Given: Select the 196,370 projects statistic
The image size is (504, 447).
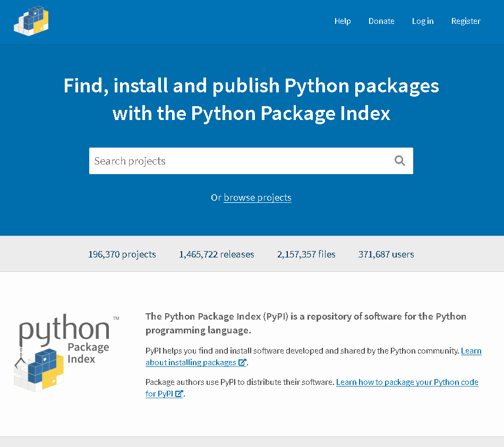Looking at the screenshot, I should pos(122,254).
